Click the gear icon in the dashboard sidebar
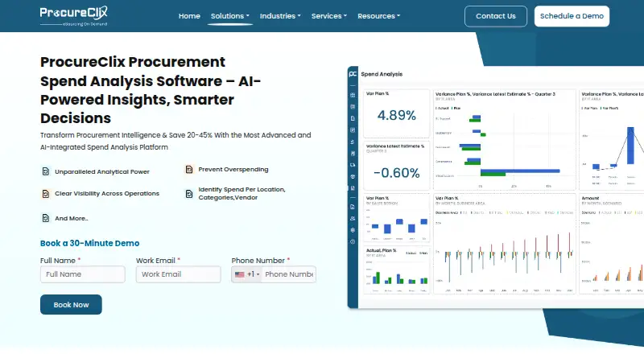 tap(353, 230)
